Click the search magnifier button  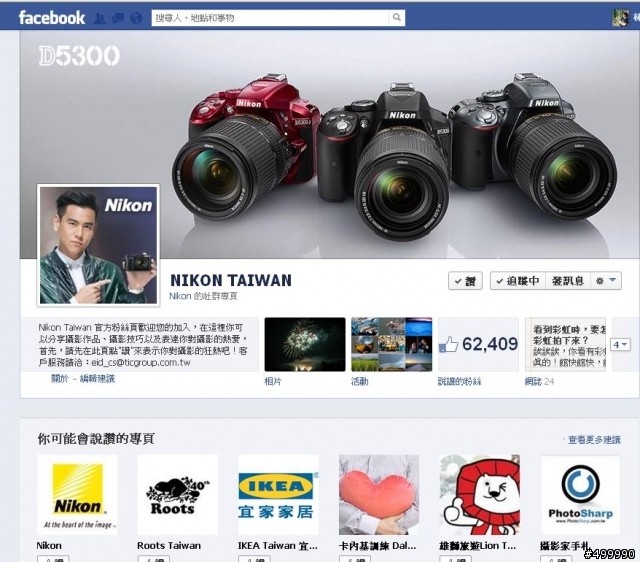pyautogui.click(x=396, y=18)
